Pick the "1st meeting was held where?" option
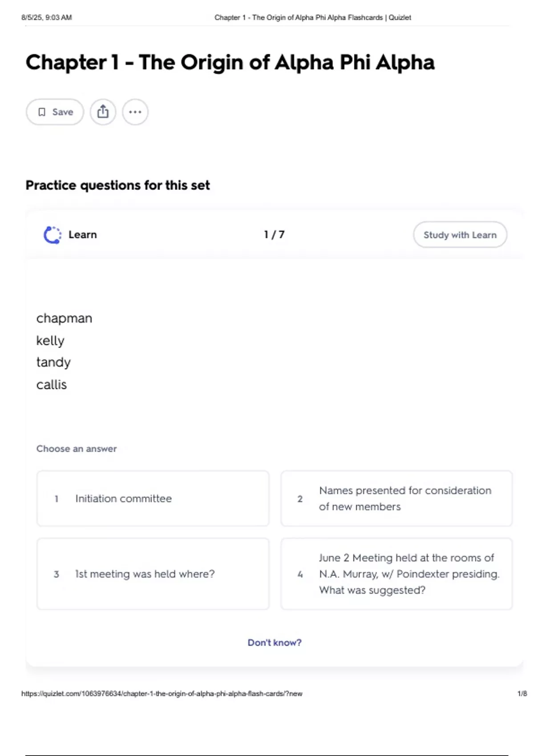 [x=153, y=574]
